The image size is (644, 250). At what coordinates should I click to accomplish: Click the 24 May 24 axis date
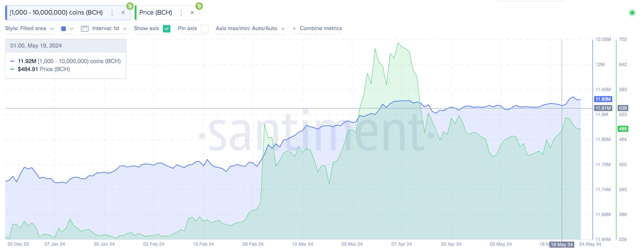[590, 244]
